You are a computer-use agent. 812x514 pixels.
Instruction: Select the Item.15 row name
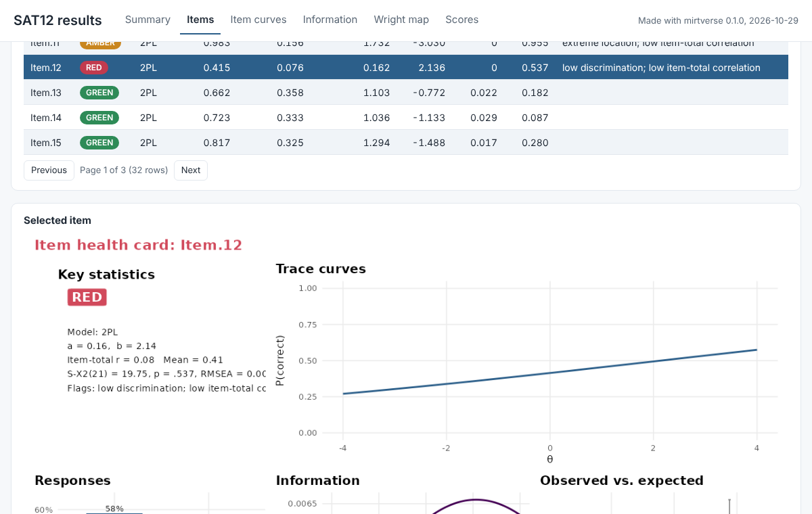pyautogui.click(x=46, y=143)
